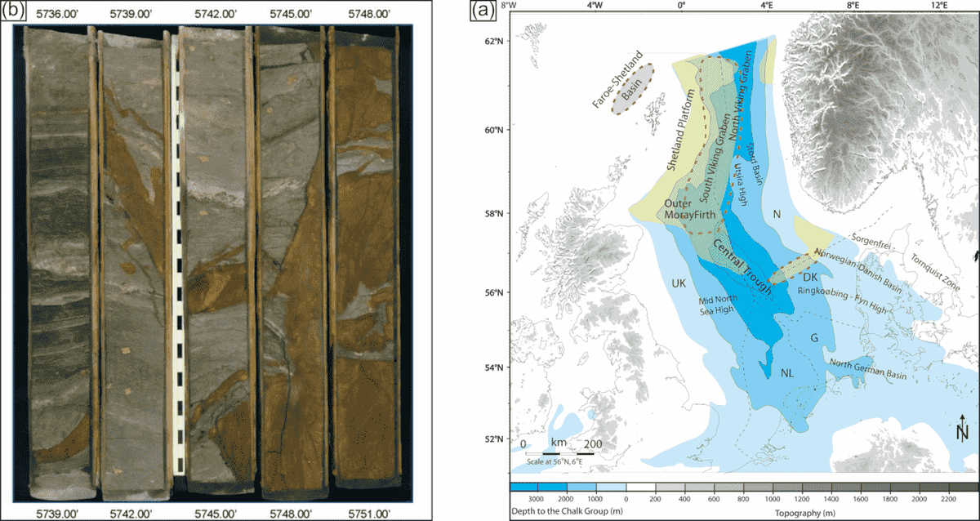Screen dimensions: 980x521
Task: Select the panel (b) label
Action: 12,11
